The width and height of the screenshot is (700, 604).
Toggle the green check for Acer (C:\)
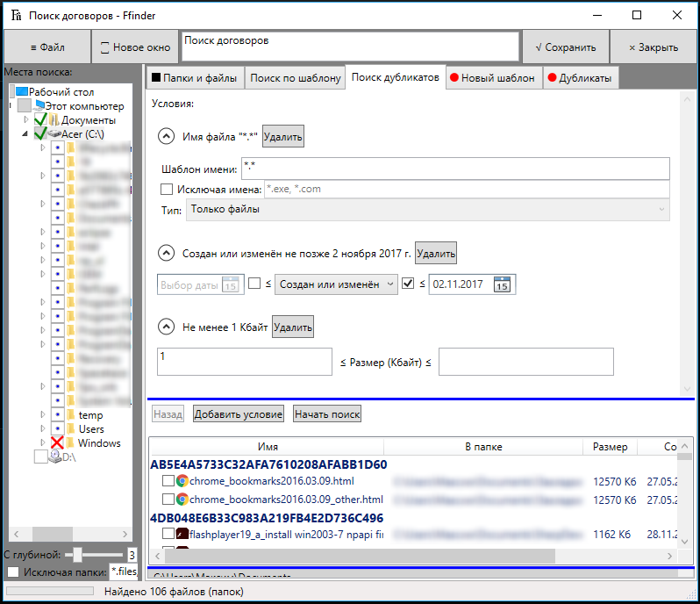coord(40,133)
